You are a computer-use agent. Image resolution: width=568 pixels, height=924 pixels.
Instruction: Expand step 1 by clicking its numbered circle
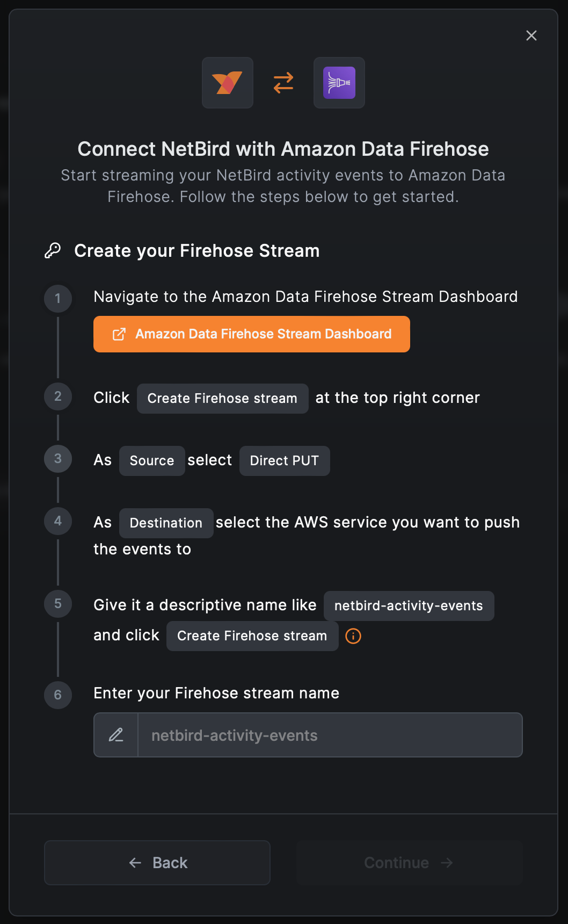(x=57, y=299)
